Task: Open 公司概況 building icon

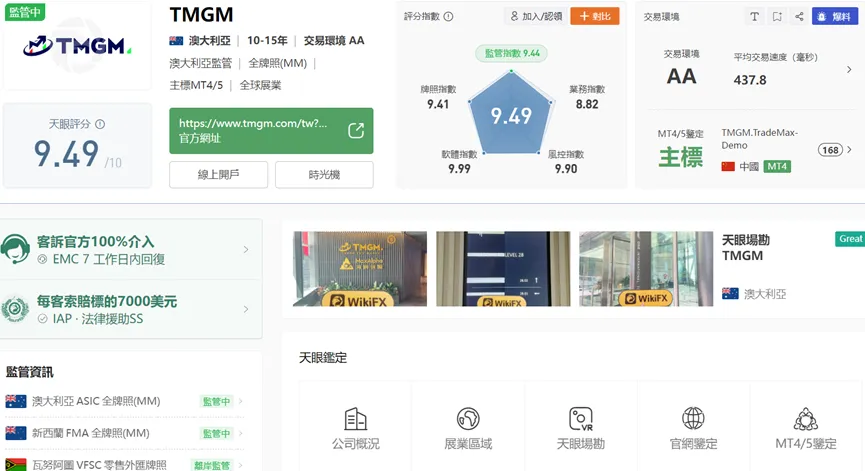Action: (355, 419)
